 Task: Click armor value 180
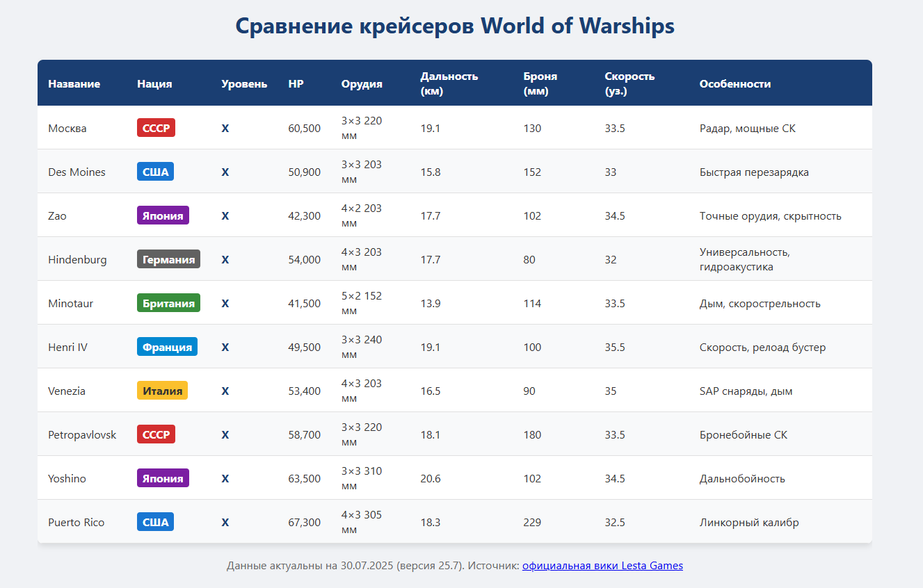pos(532,434)
